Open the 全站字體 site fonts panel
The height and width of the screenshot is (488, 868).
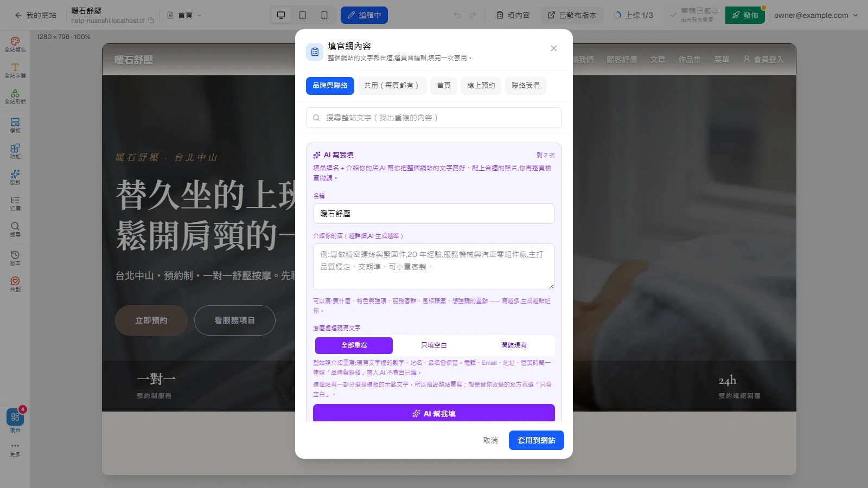point(15,70)
